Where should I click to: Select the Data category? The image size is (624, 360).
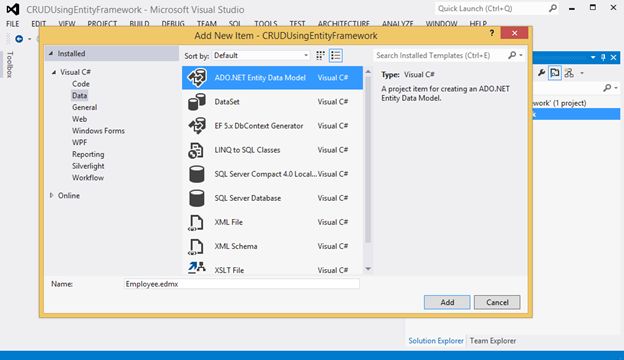79,95
